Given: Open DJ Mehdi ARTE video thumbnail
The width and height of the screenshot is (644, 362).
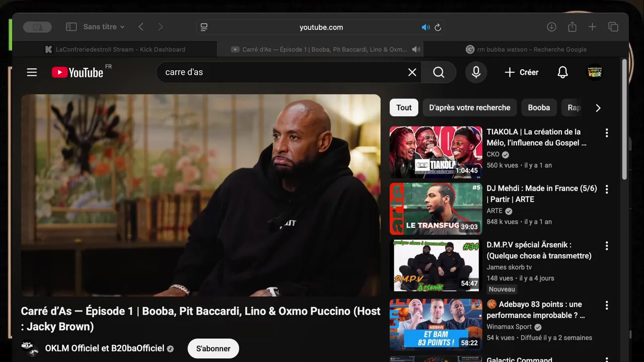Looking at the screenshot, I should click(436, 209).
